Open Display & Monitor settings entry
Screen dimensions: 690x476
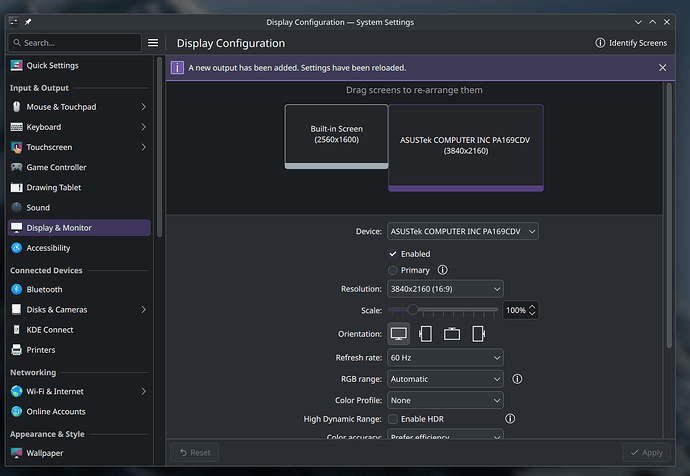point(79,227)
